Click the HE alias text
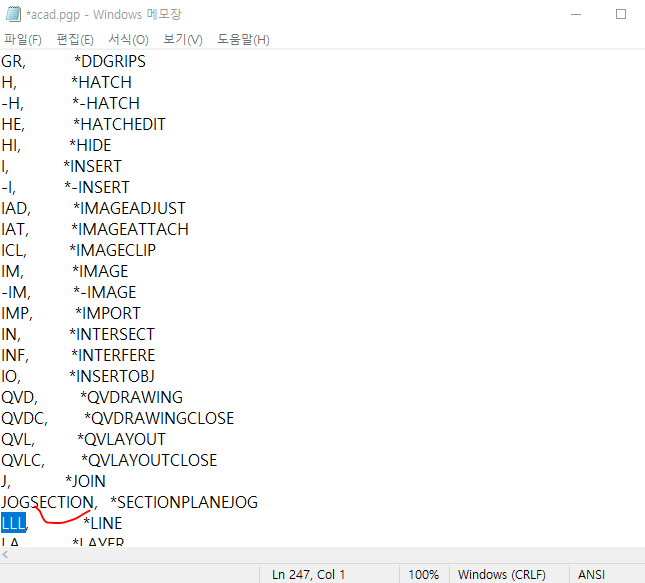645x583 pixels. point(11,124)
